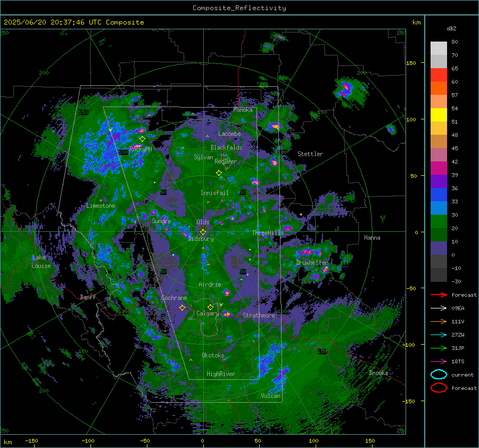Click the dBZ scale heading

point(451,28)
